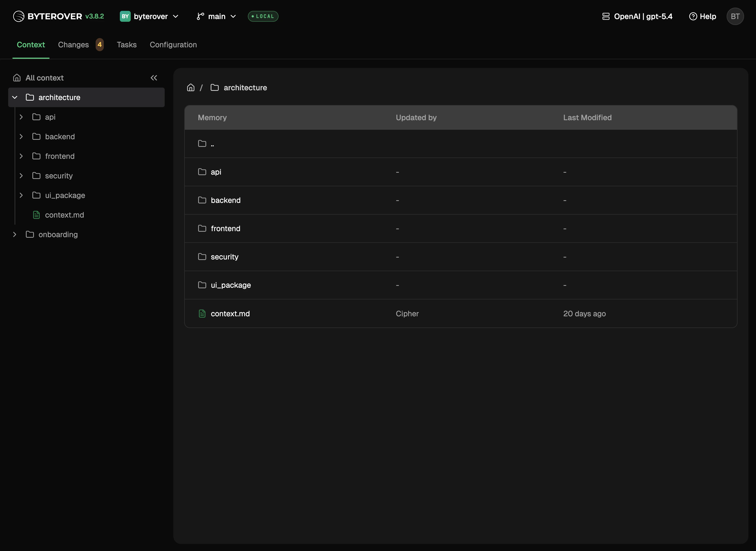Click the branch icon next to main
Viewport: 756px width, 551px height.
(x=200, y=16)
